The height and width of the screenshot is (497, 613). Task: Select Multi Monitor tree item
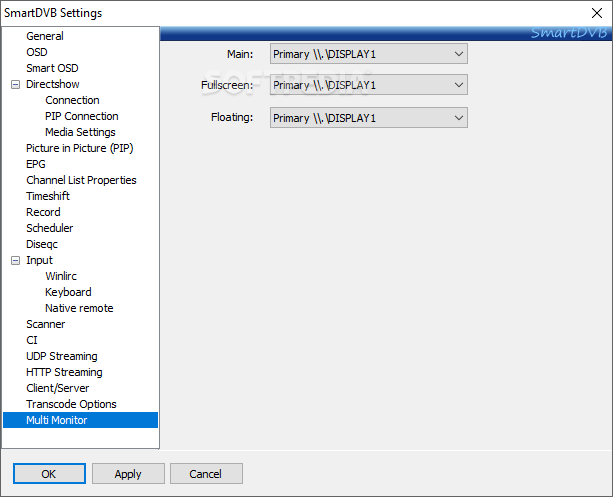tap(80, 420)
